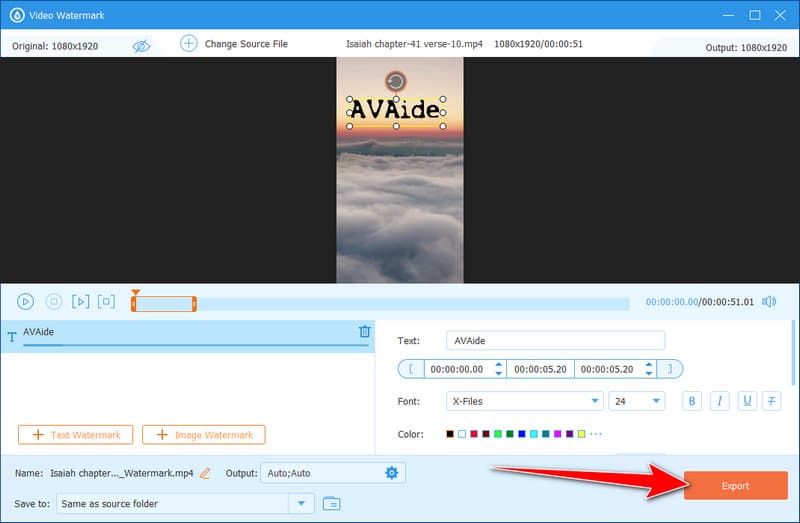This screenshot has height=523, width=800.
Task: Increase the start time with up arrow
Action: click(x=498, y=364)
